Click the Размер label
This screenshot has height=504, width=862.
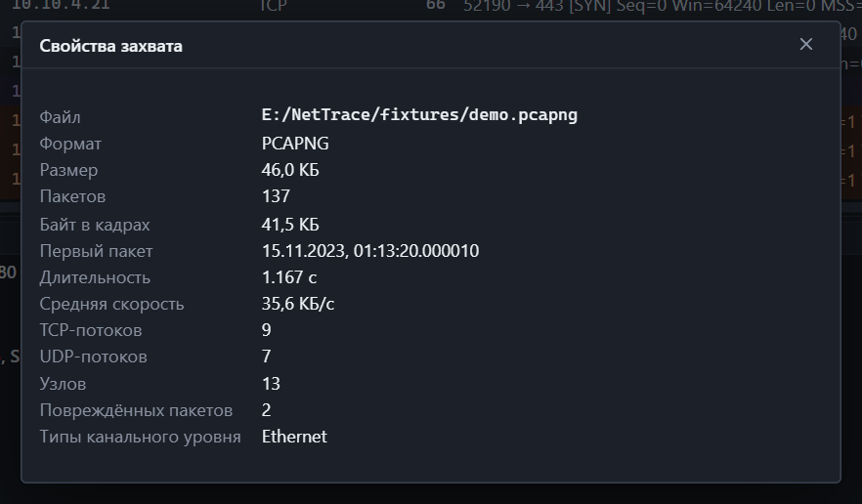click(x=68, y=170)
